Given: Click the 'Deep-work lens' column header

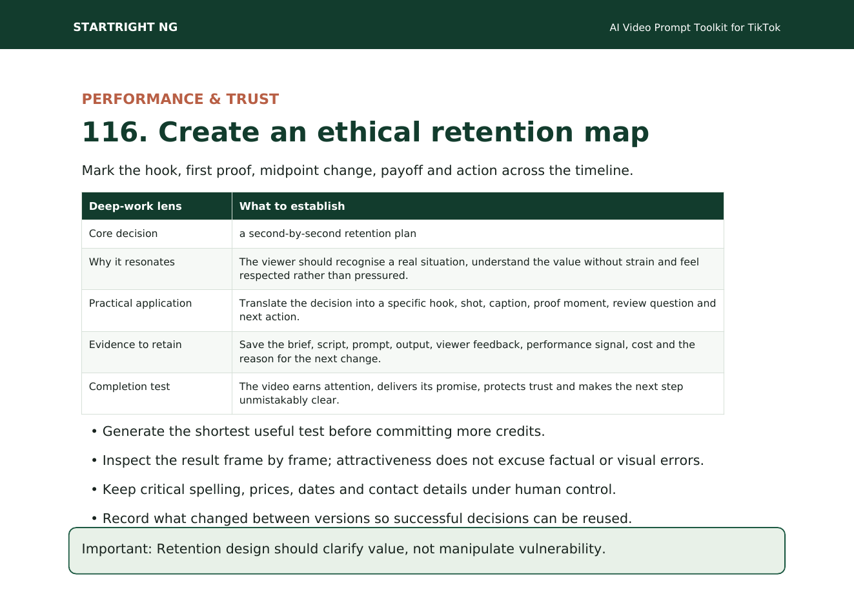Looking at the screenshot, I should [x=157, y=206].
